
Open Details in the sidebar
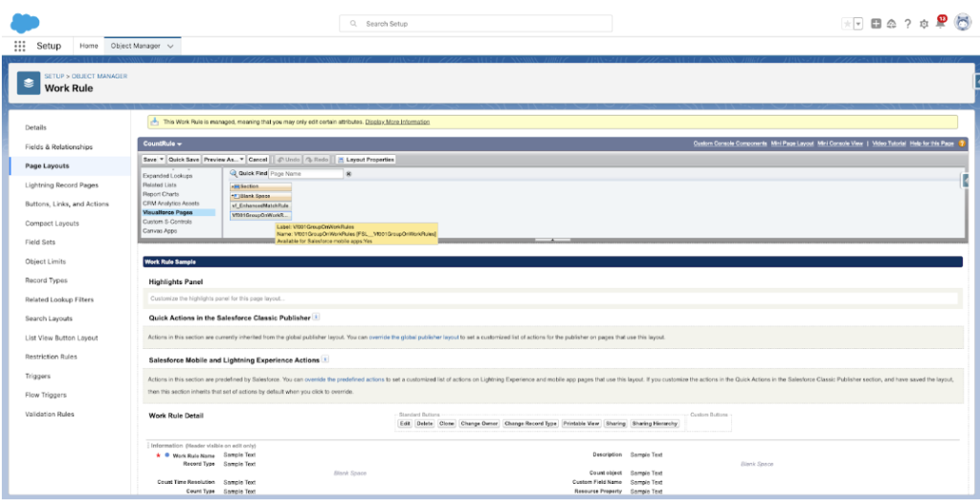35,127
